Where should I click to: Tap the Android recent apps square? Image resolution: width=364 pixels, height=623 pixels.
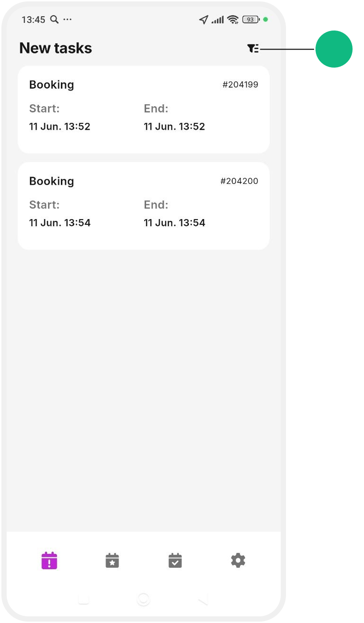[84, 599]
